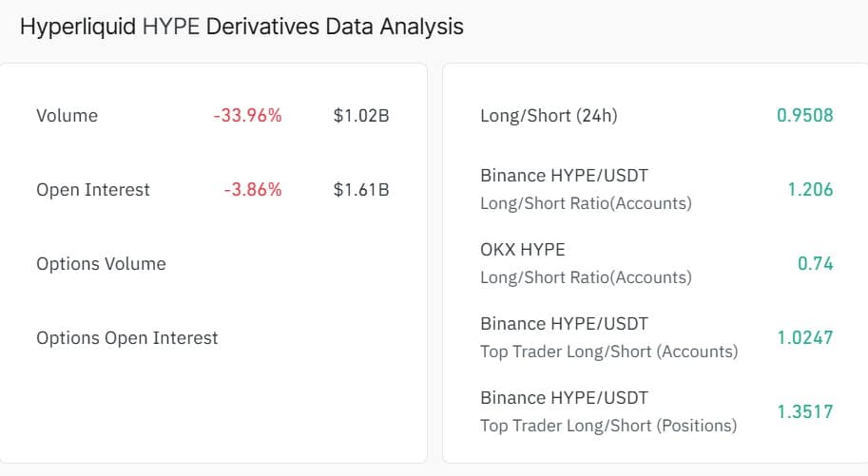The width and height of the screenshot is (868, 476).
Task: Click the Options Open Interest row label
Action: 127,338
